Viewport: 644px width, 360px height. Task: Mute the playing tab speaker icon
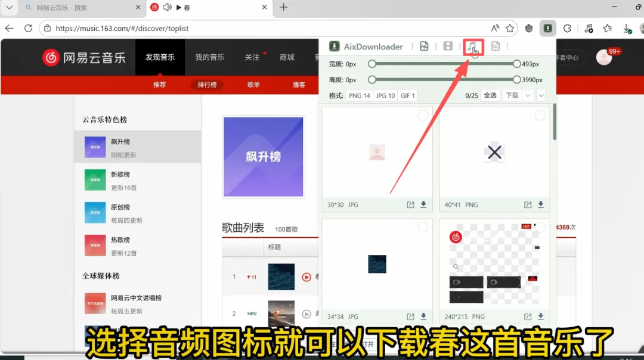click(167, 7)
